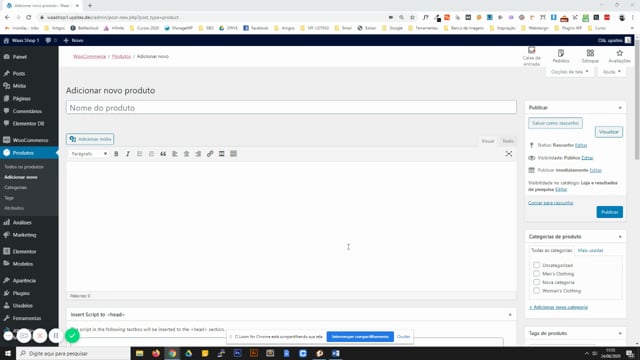Toggle bold formatting in editor toolbar
The height and width of the screenshot is (360, 640).
tap(116, 154)
